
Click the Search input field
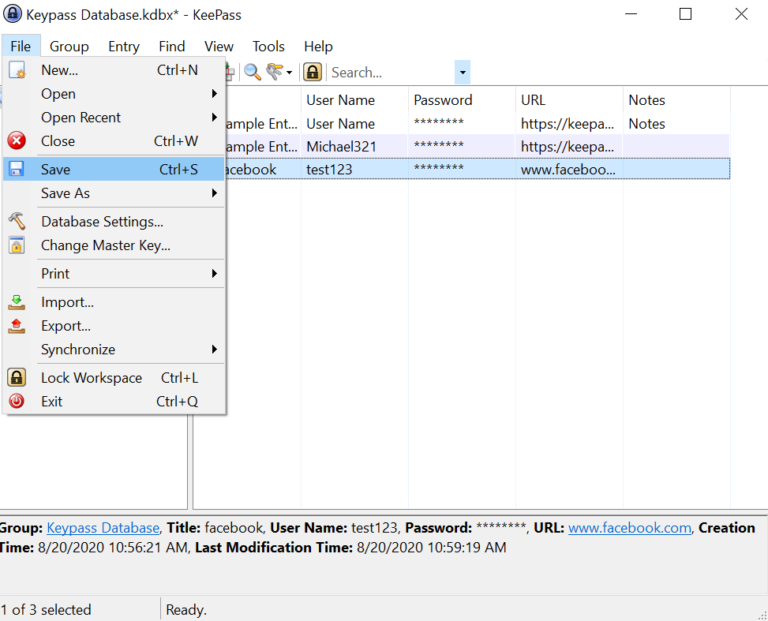[x=392, y=72]
